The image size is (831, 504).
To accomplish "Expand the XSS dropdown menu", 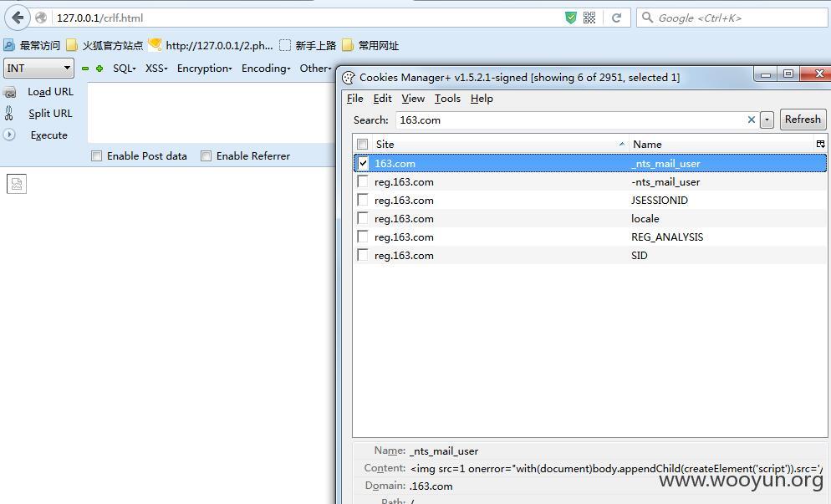I will point(156,69).
